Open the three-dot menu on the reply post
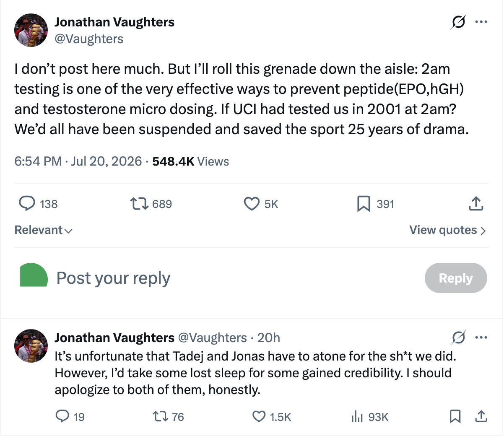This screenshot has height=436, width=504. coord(481,337)
